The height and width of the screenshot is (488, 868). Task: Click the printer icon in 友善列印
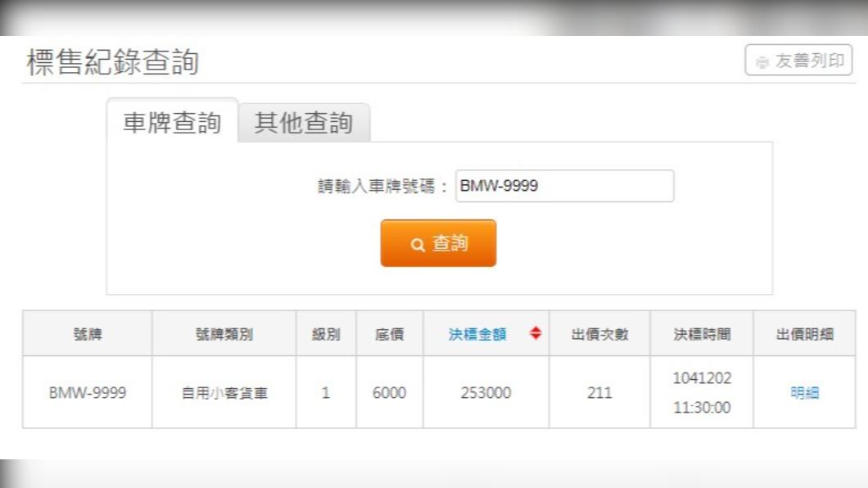762,62
